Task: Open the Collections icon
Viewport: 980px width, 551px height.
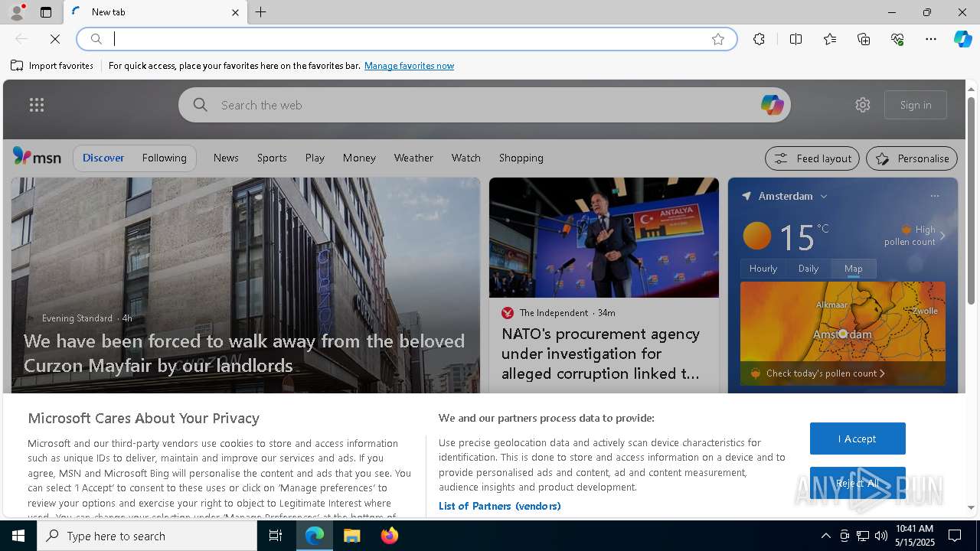Action: pos(864,39)
